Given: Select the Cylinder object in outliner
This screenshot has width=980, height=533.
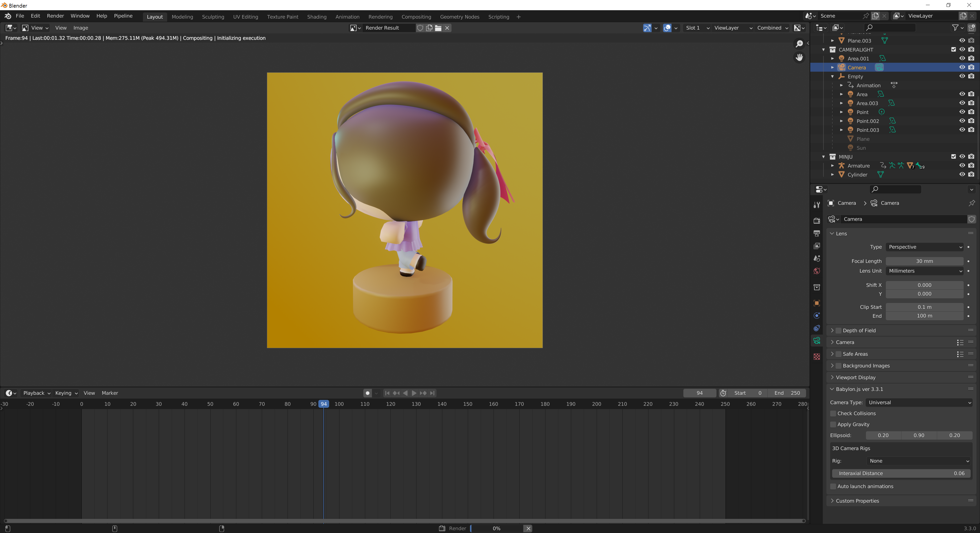Looking at the screenshot, I should pos(857,175).
